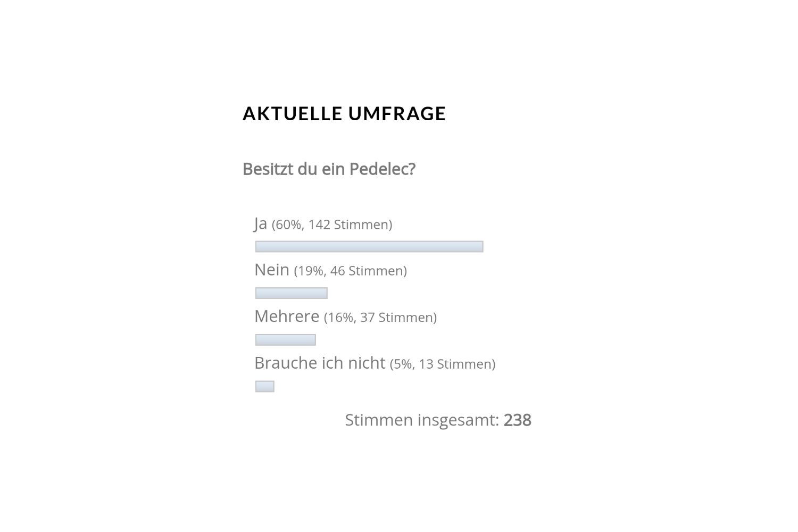This screenshot has height=532, width=798.
Task: Click the 46 Stimmen vote count
Action: [x=367, y=271]
